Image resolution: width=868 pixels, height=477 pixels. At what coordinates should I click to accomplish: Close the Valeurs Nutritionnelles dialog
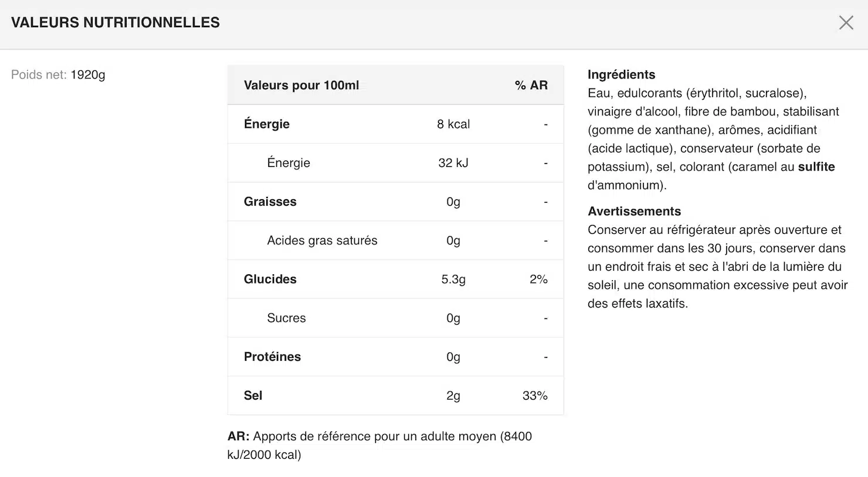point(846,23)
